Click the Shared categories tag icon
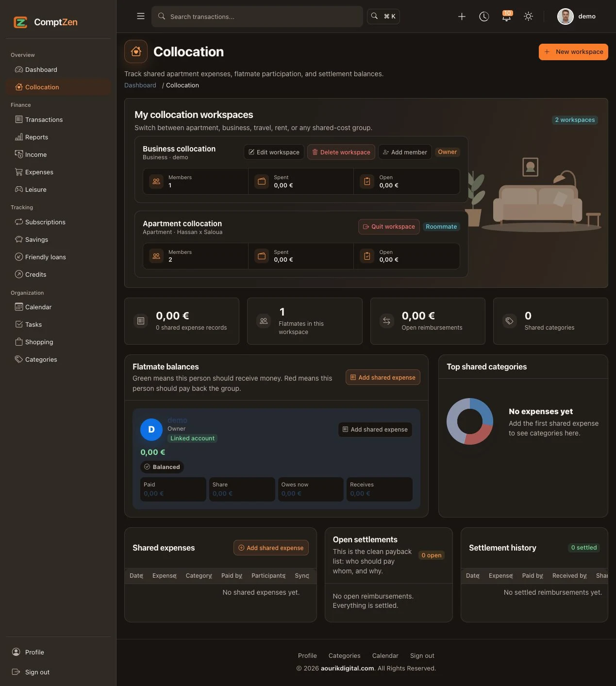The image size is (616, 686). tap(510, 321)
